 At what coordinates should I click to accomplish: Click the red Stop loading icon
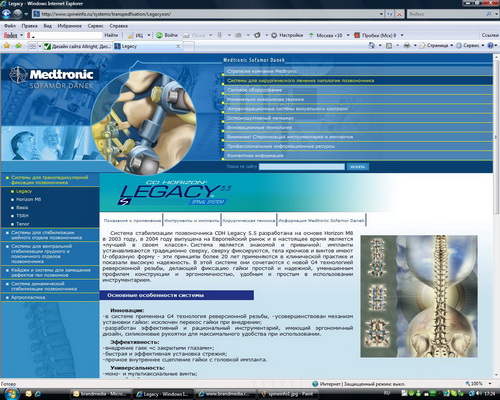[x=400, y=14]
